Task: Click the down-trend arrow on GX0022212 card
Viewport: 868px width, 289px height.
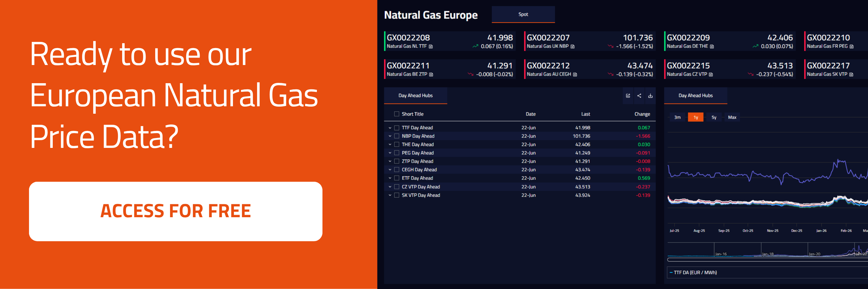Action: (610, 74)
